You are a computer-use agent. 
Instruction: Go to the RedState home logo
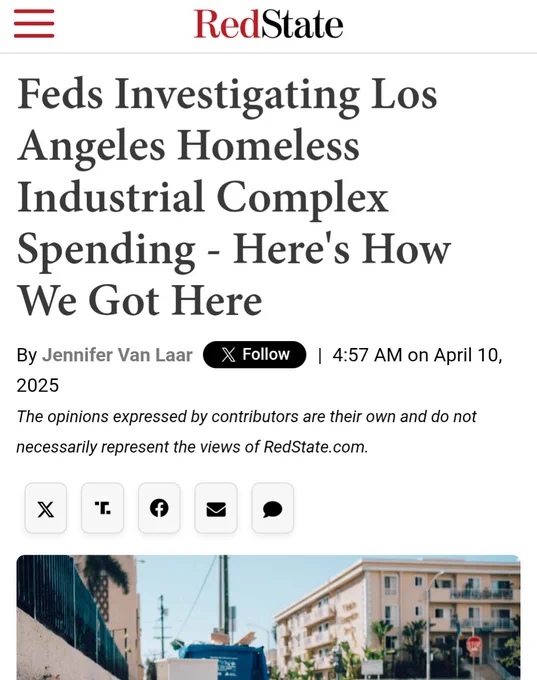(268, 24)
